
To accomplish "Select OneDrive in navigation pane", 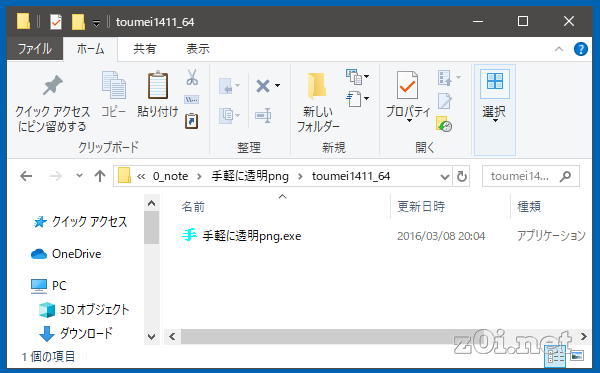I will 66,254.
